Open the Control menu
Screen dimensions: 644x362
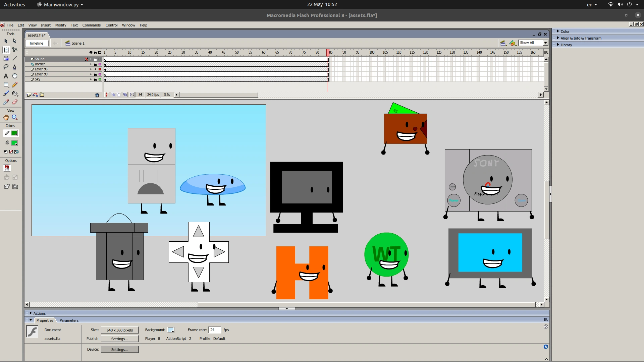[112, 25]
